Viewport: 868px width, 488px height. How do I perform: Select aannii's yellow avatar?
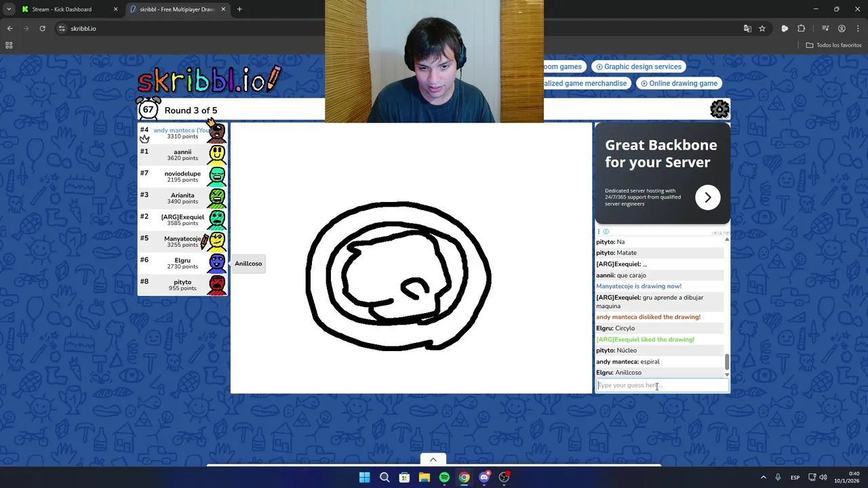[217, 155]
